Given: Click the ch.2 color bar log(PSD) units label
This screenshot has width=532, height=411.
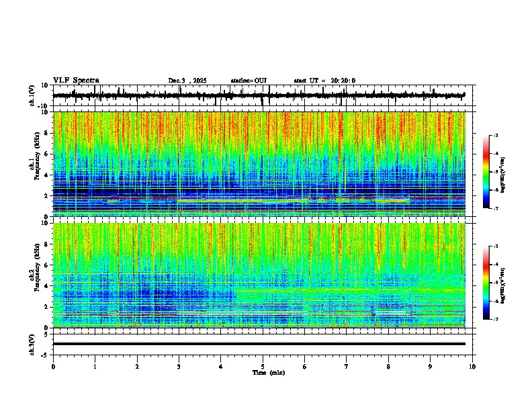Looking at the screenshot, I should click(x=503, y=285).
